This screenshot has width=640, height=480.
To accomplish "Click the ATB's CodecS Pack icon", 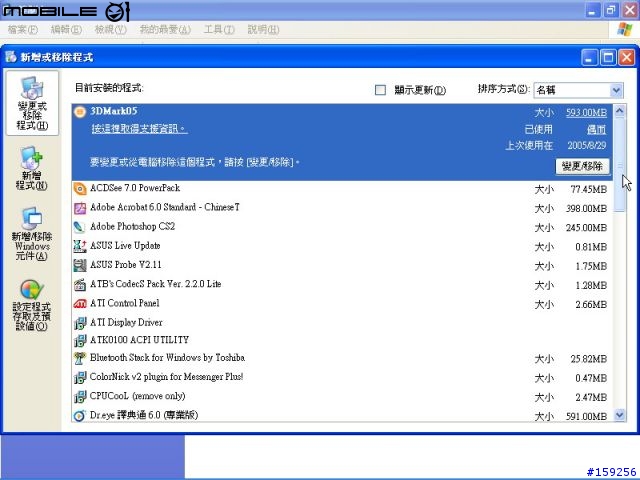I will [80, 284].
